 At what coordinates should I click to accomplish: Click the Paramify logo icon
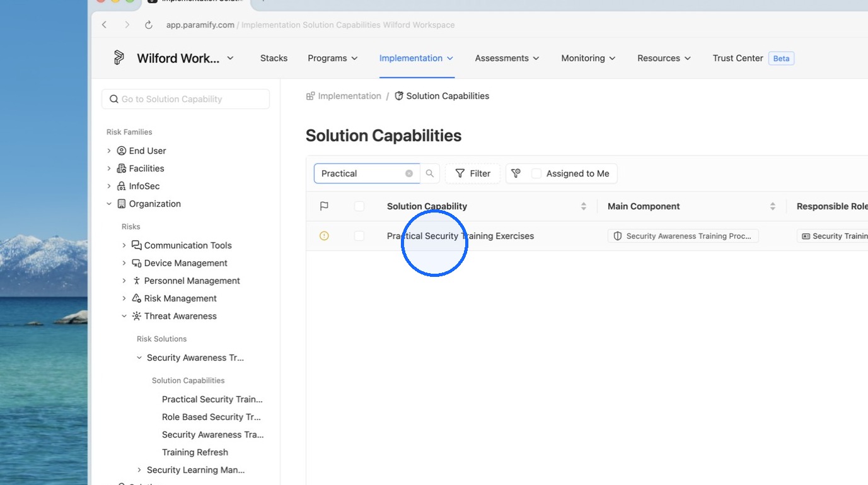click(x=119, y=57)
